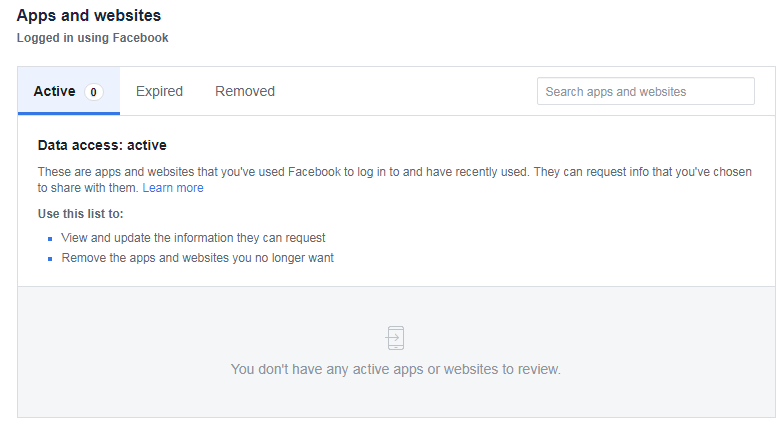The height and width of the screenshot is (429, 783).
Task: Click the zero count badge beside Active
Action: coord(93,92)
